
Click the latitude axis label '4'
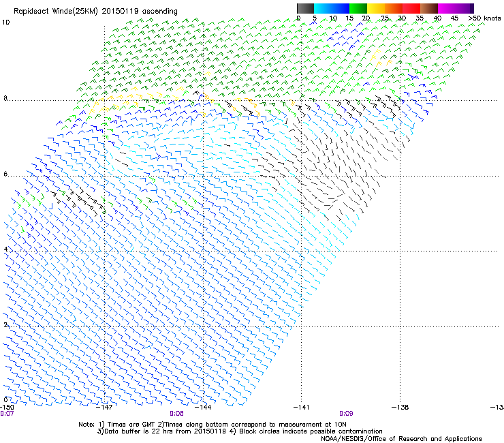[5, 249]
